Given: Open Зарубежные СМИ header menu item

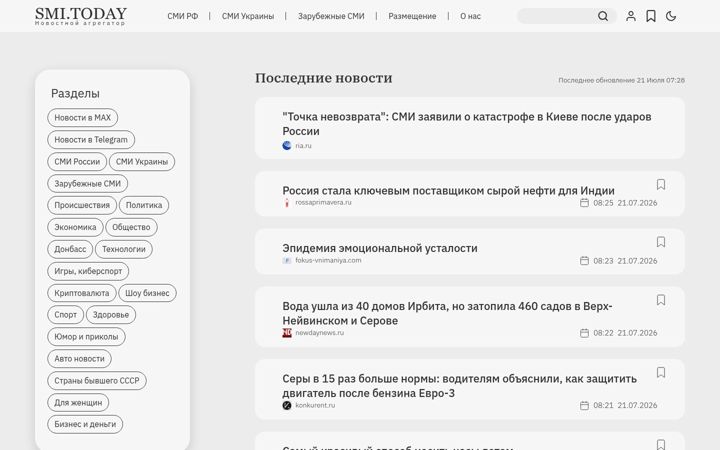Looking at the screenshot, I should (x=331, y=16).
